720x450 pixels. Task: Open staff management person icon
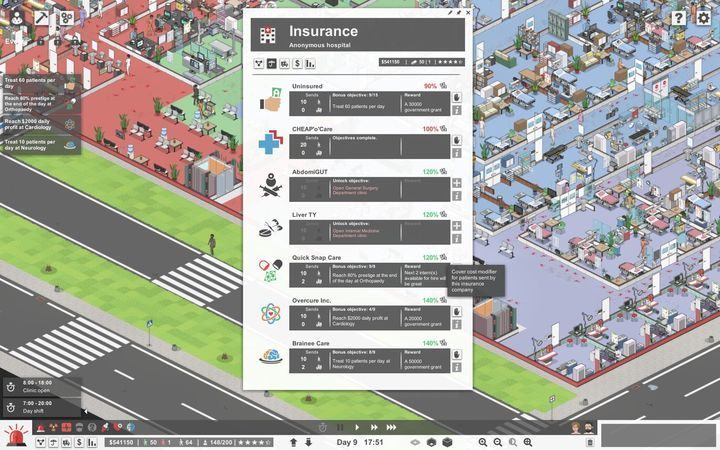pyautogui.click(x=17, y=18)
